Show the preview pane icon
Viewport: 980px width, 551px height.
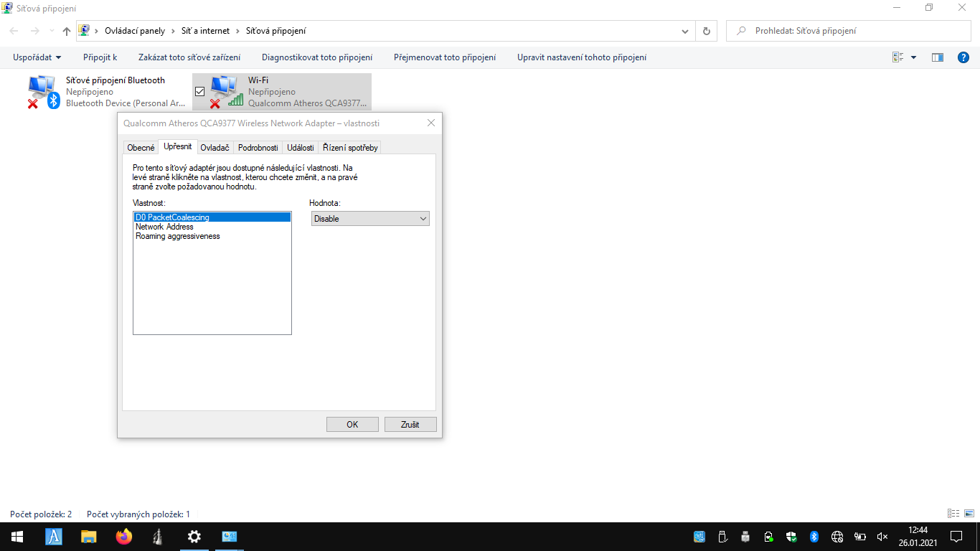coord(937,57)
